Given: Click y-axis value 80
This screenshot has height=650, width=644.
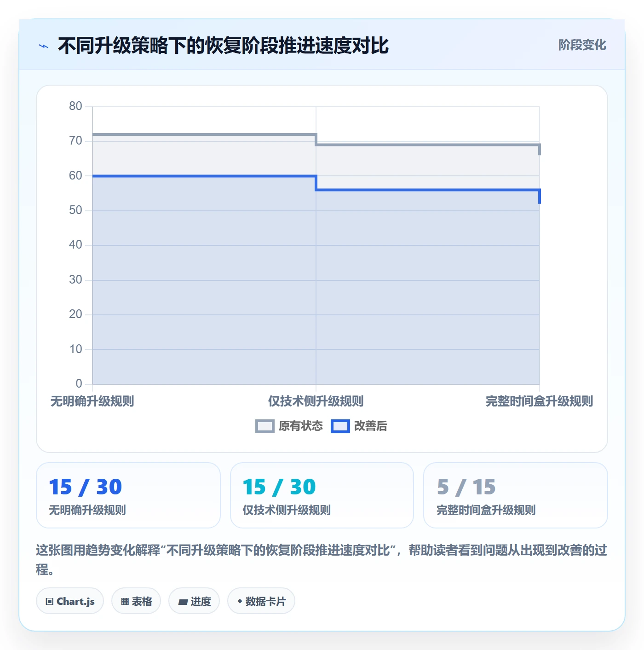Looking at the screenshot, I should tap(75, 106).
